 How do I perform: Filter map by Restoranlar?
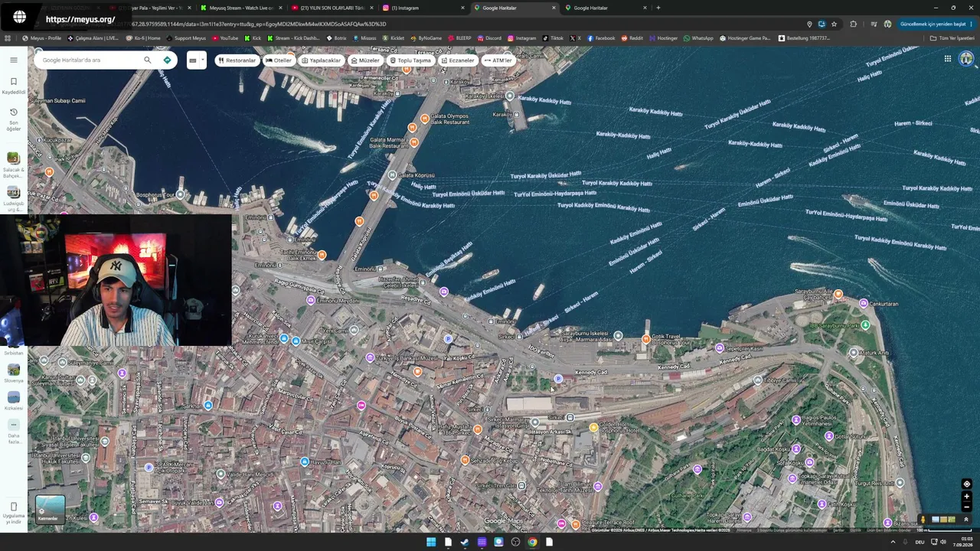tap(237, 60)
